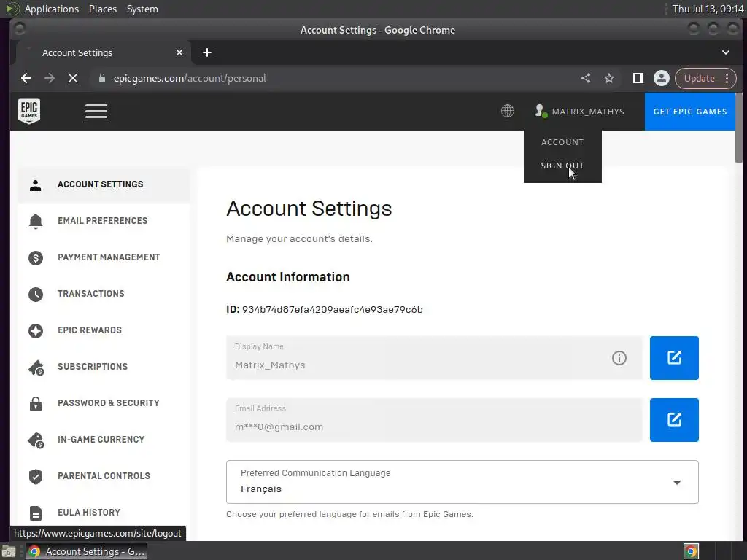
Task: Click the clock in the top panel
Action: click(x=708, y=9)
